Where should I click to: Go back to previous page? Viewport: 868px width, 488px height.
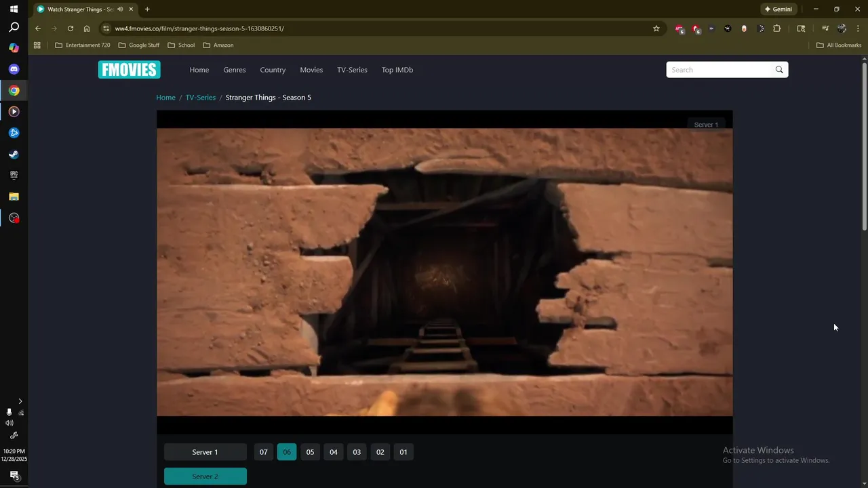[38, 28]
